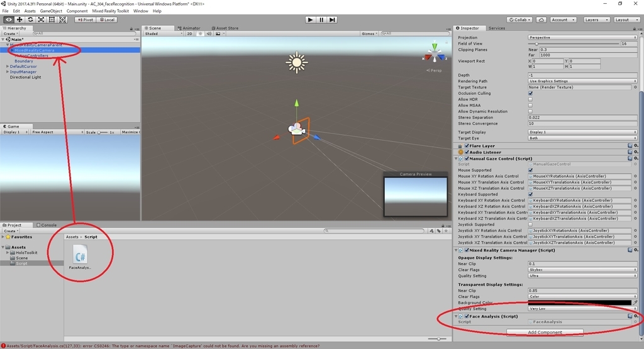Viewport: 644px width, 349px height.
Task: Click the Gizmos button in Scene
Action: [x=369, y=34]
